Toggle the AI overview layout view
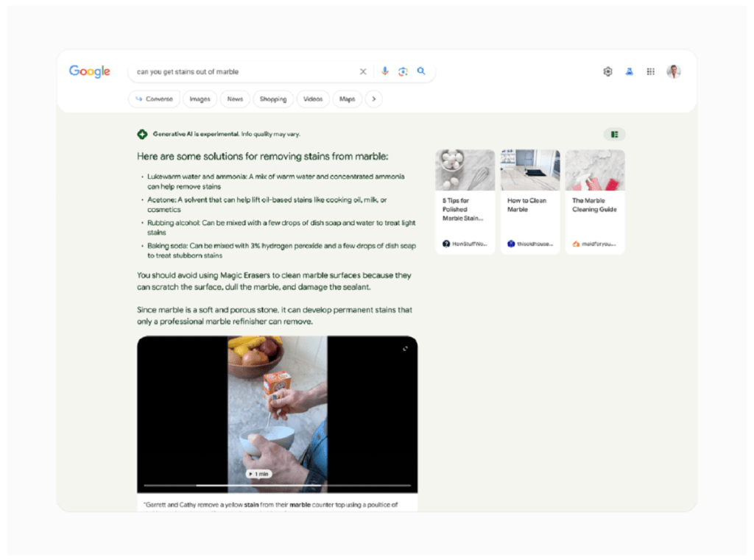754x560 pixels. pyautogui.click(x=614, y=134)
